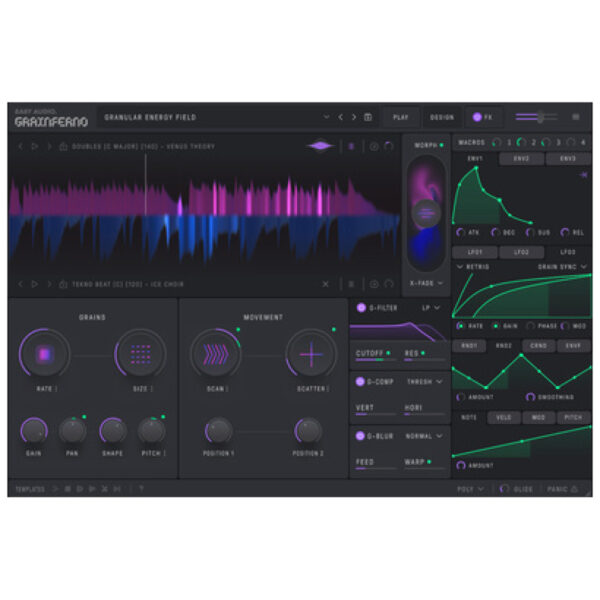The height and width of the screenshot is (600, 600).
Task: Click the grains Shape knob
Action: tap(112, 431)
